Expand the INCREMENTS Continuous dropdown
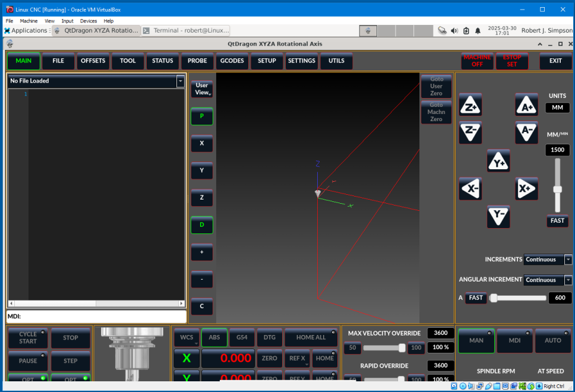575x392 pixels. pos(568,260)
